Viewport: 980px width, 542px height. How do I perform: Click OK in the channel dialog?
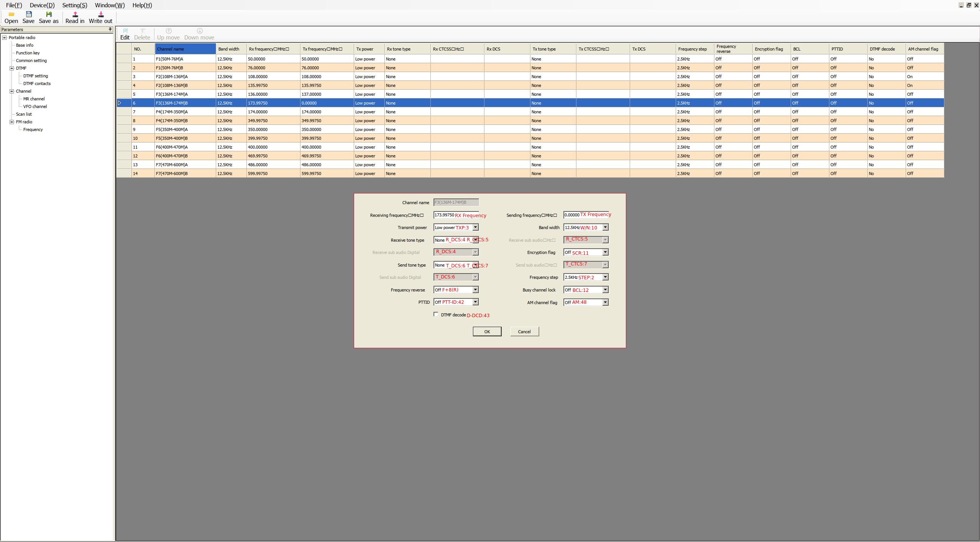point(487,332)
